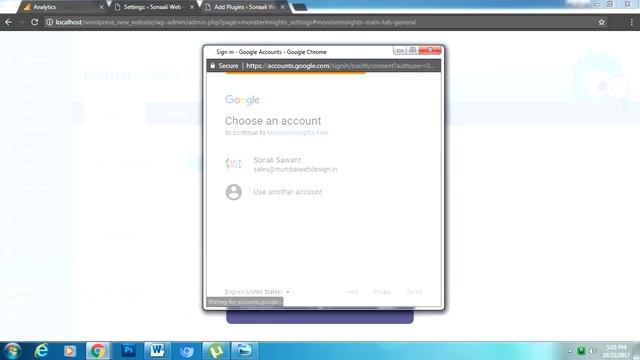Open MonsterInsights Free link
The width and height of the screenshot is (640, 360).
(298, 133)
